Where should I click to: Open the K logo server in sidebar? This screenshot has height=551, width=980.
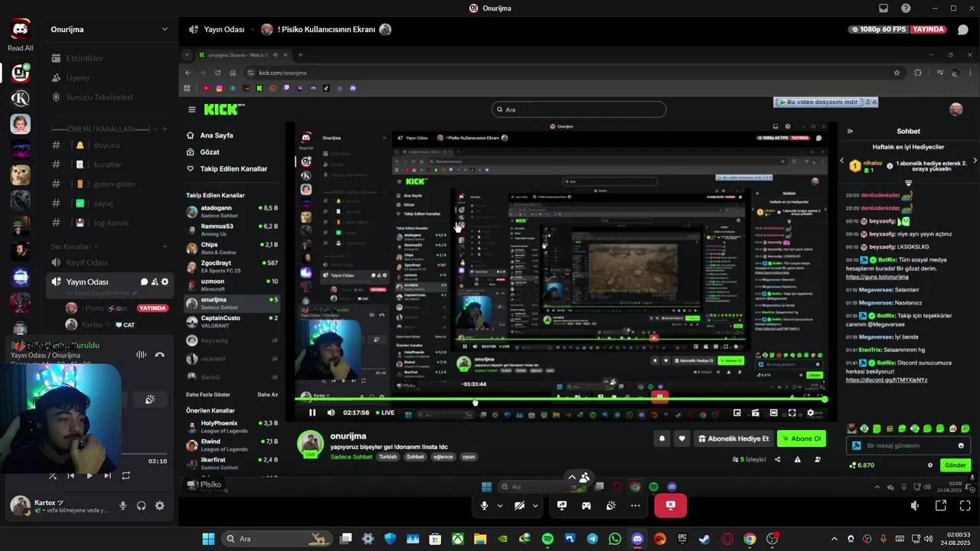click(x=20, y=98)
